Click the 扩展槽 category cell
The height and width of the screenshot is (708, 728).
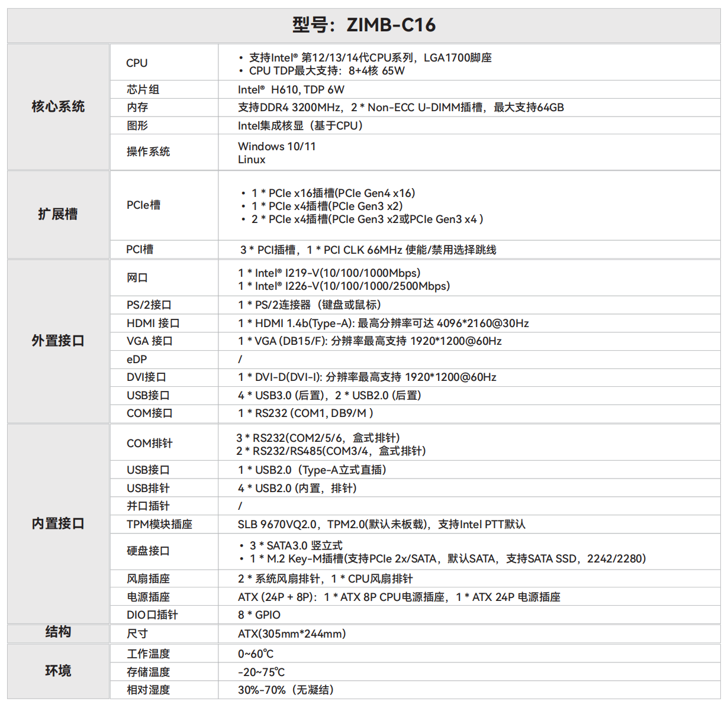coord(58,214)
